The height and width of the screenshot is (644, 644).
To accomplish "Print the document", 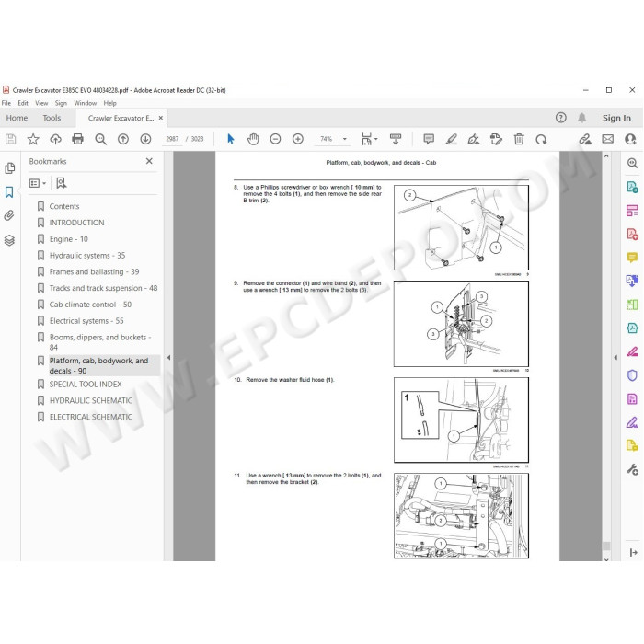I will 77,139.
